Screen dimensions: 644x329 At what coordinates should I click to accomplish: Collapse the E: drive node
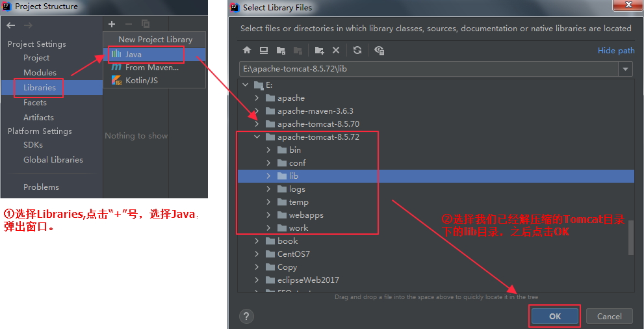[x=246, y=85]
